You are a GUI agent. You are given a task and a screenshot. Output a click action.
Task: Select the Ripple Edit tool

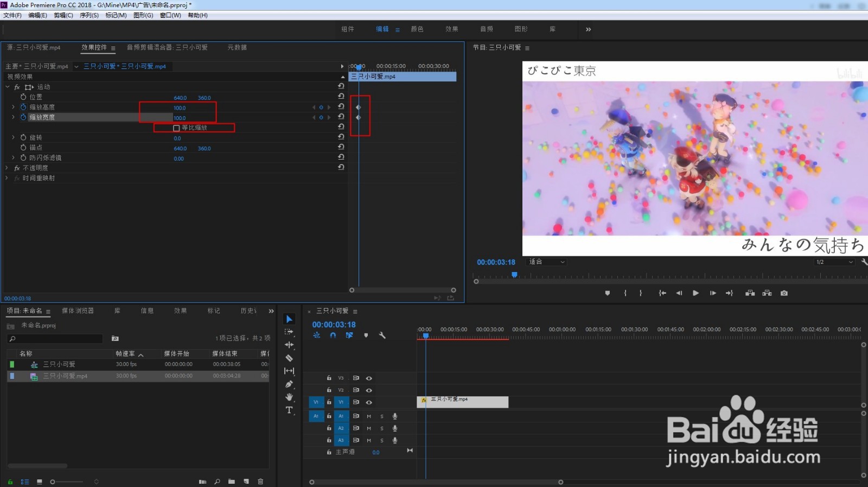(289, 345)
